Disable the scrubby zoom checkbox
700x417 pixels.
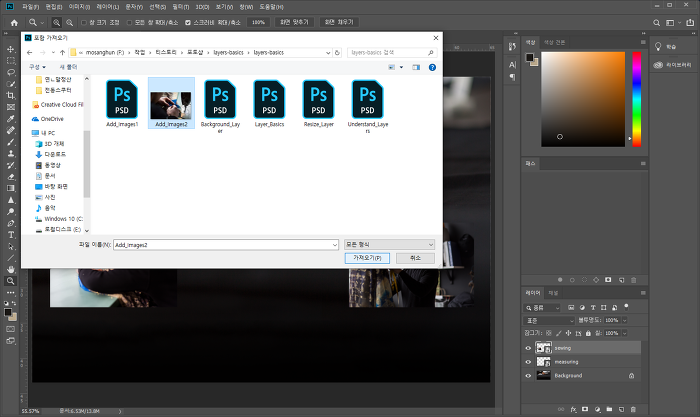188,22
